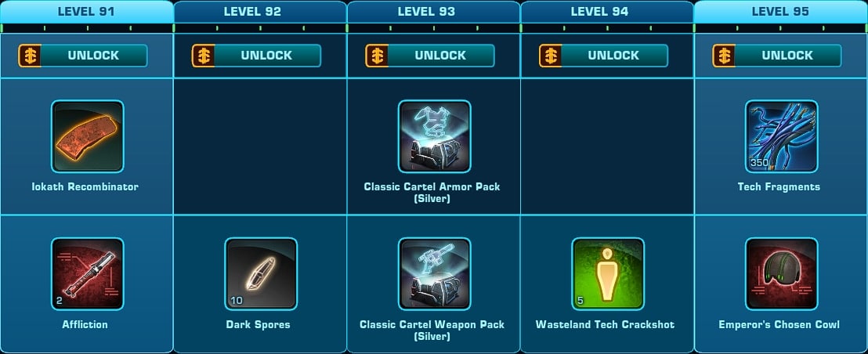Open the Level 94 header tab
The image size is (868, 354).
(607, 12)
